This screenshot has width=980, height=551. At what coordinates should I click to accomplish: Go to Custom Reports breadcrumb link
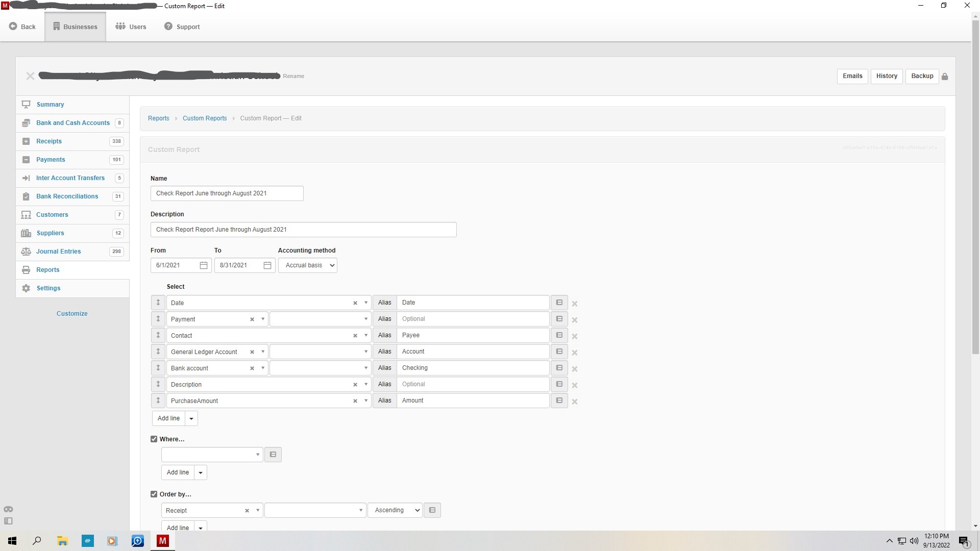pos(205,118)
